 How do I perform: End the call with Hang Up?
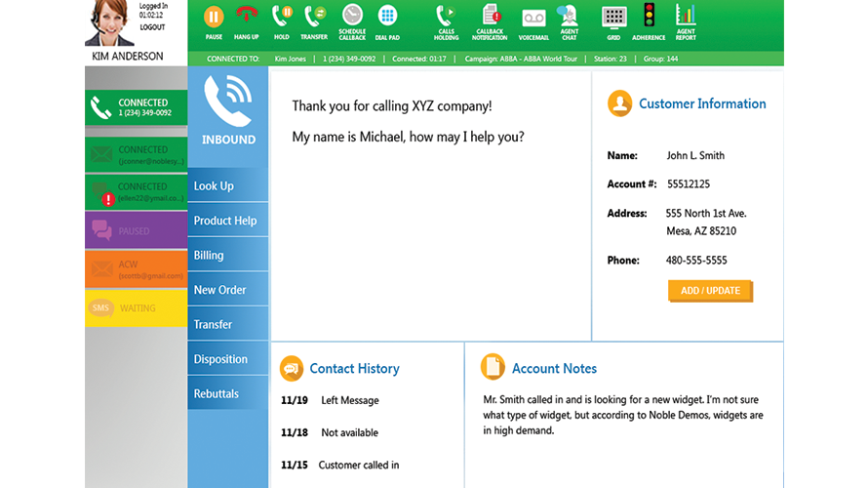click(x=247, y=16)
